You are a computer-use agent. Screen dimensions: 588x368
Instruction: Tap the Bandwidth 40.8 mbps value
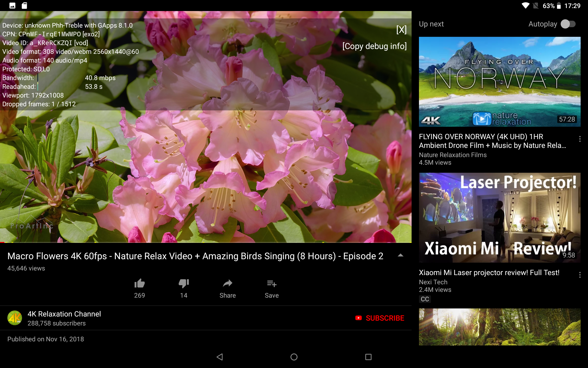tap(100, 78)
